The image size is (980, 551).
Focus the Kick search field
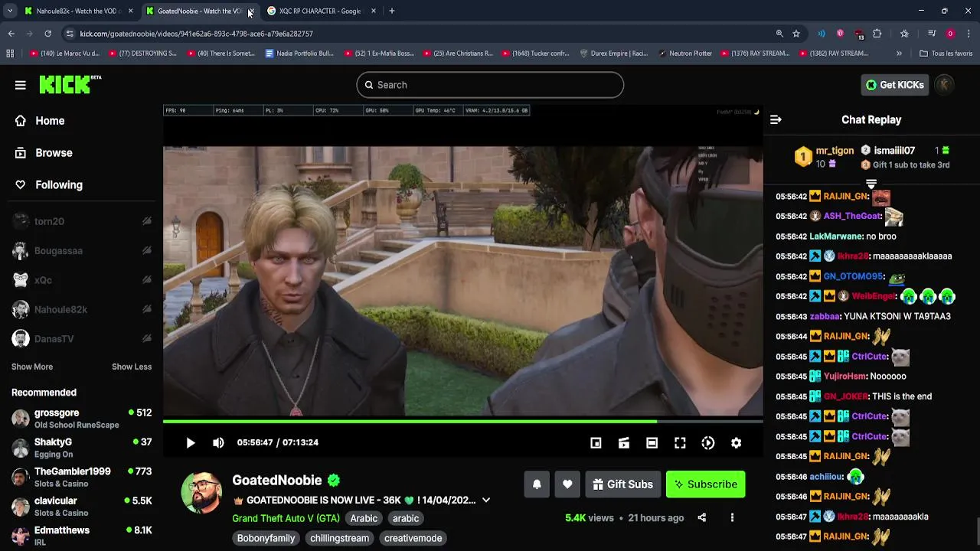tap(490, 85)
